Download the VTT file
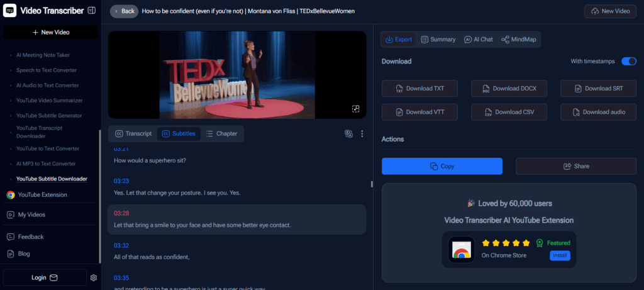Image resolution: width=644 pixels, height=290 pixels. 419,112
